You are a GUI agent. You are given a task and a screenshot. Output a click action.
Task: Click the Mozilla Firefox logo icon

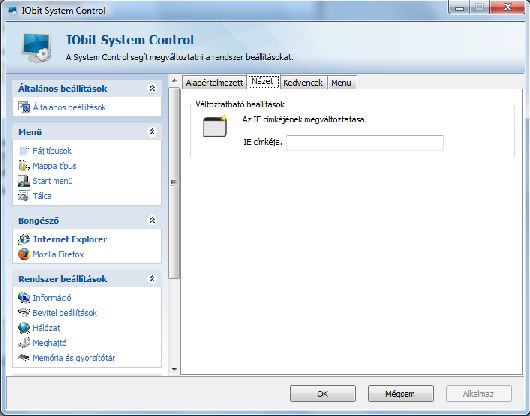coord(24,254)
